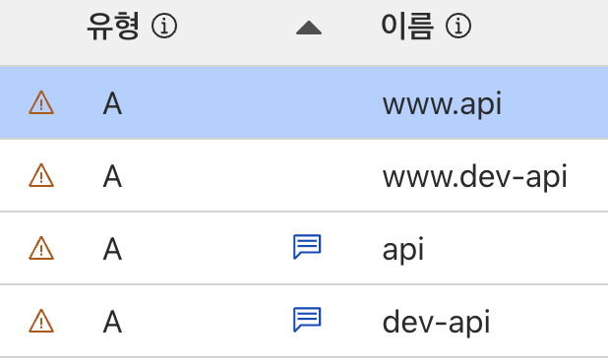Click the type A cell in www.dev-api row
Image resolution: width=608 pixels, height=364 pixels.
(112, 177)
